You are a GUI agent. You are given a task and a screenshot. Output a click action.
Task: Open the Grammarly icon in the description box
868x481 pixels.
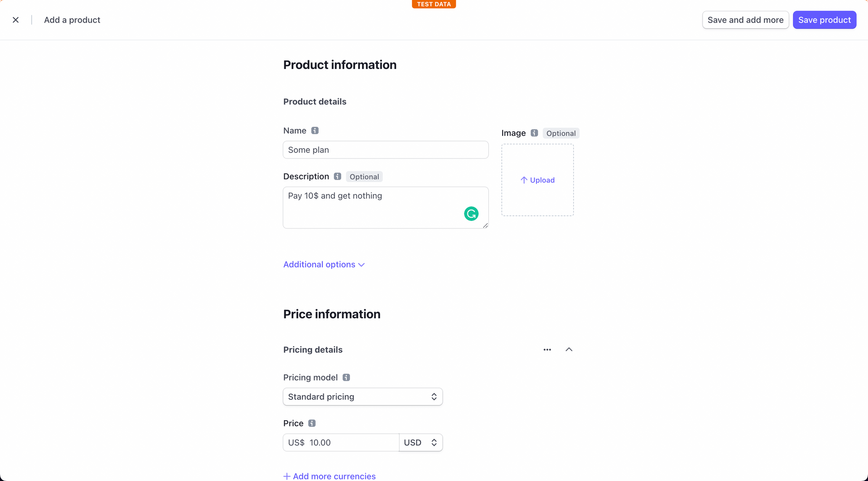point(471,214)
